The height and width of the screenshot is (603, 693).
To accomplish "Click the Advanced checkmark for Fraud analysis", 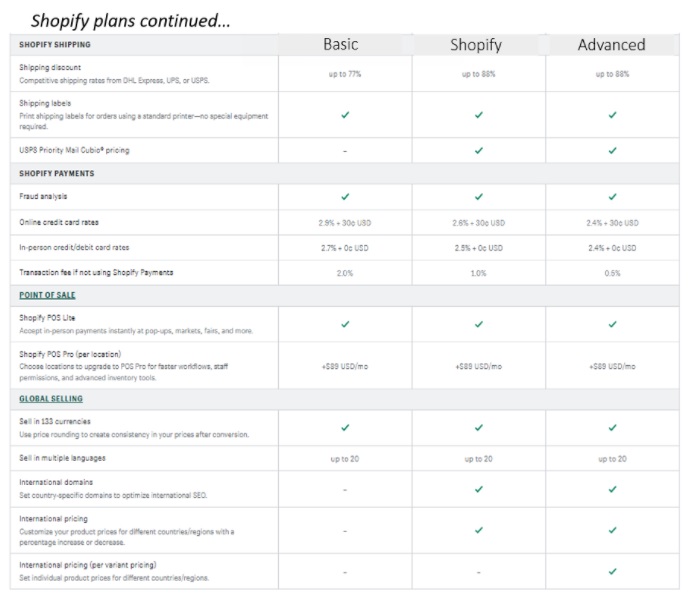I will click(x=613, y=197).
